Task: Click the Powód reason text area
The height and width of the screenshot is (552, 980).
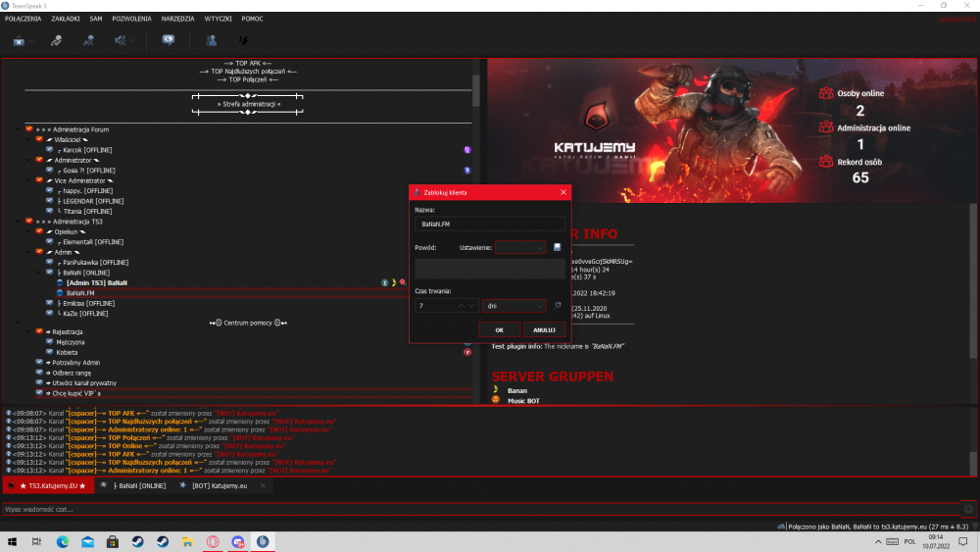Action: 489,269
